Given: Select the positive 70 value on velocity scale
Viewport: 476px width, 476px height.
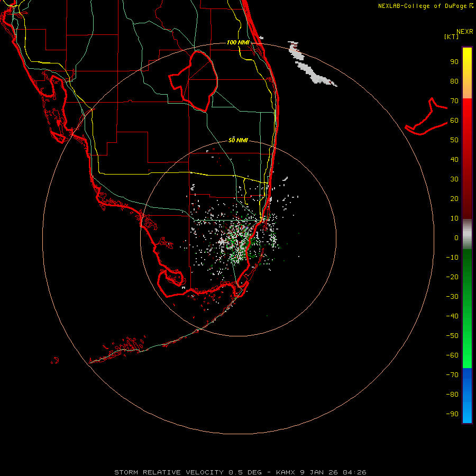Looking at the screenshot, I should (x=454, y=101).
